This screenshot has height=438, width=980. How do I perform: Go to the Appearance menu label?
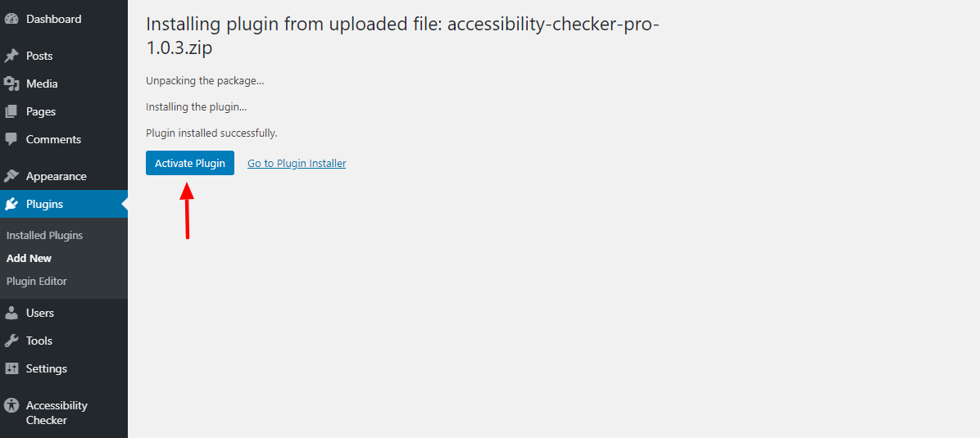click(57, 176)
